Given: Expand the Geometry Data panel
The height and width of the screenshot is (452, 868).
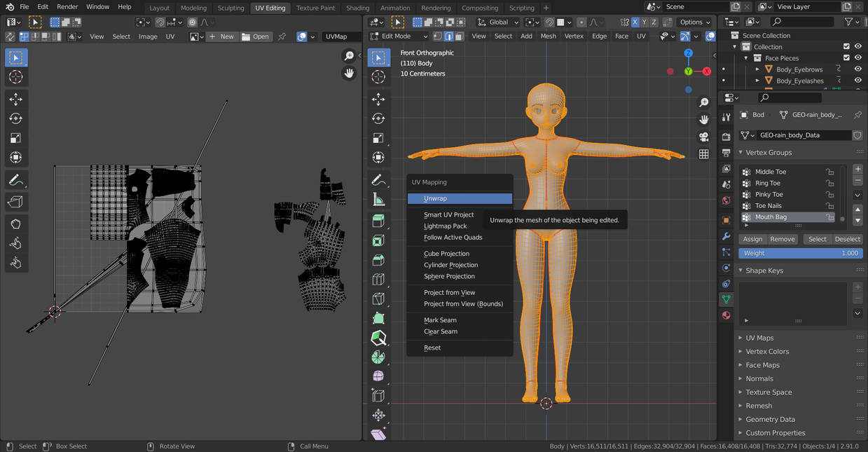Looking at the screenshot, I should (x=770, y=419).
